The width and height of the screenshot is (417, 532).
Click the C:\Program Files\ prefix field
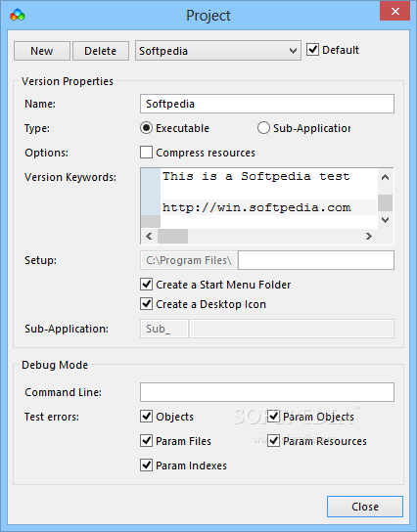[x=189, y=260]
